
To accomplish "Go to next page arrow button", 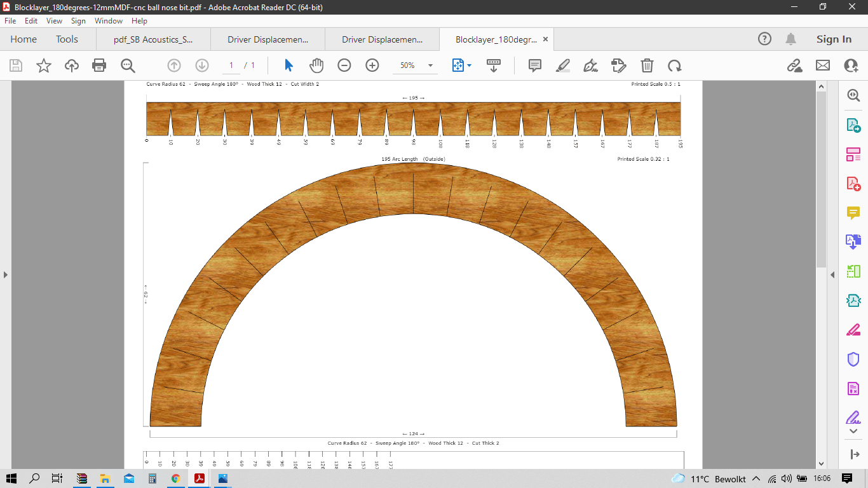I will point(202,65).
